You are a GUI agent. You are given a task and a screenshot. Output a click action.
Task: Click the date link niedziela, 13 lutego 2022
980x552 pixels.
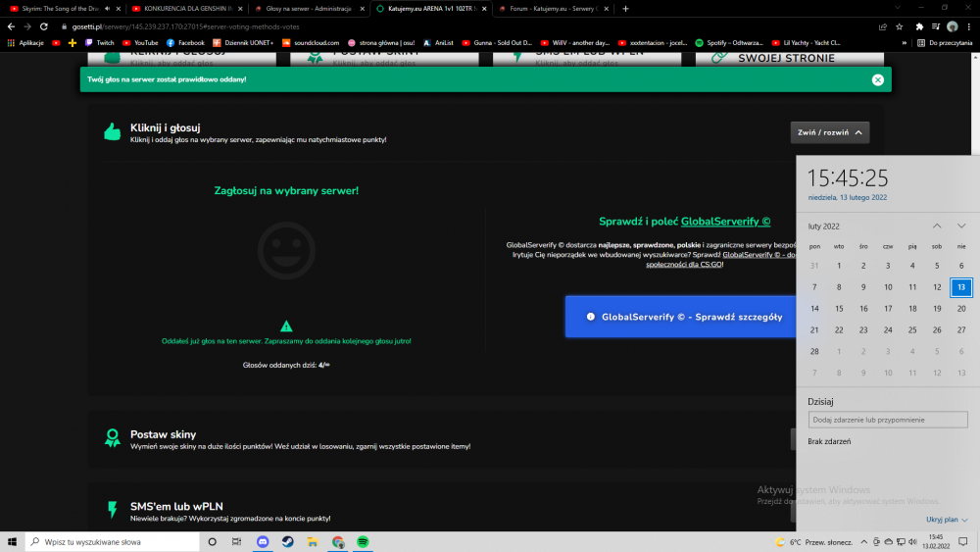(x=848, y=197)
